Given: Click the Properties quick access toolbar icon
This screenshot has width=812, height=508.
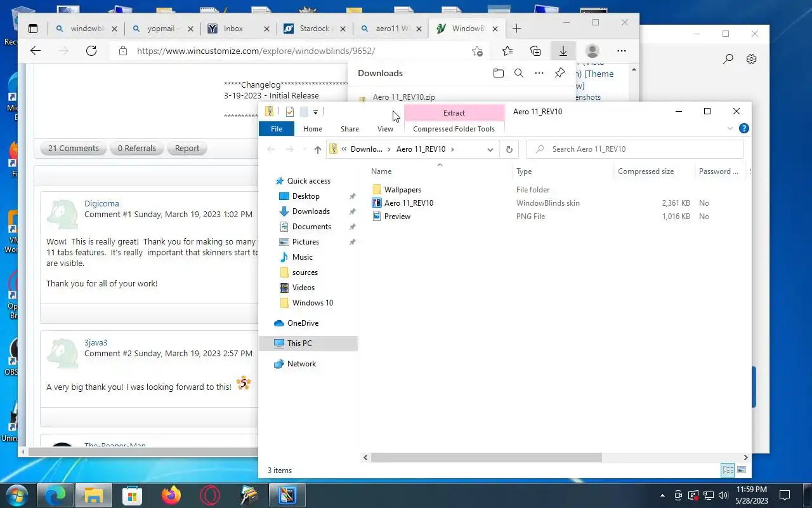Looking at the screenshot, I should tap(289, 112).
